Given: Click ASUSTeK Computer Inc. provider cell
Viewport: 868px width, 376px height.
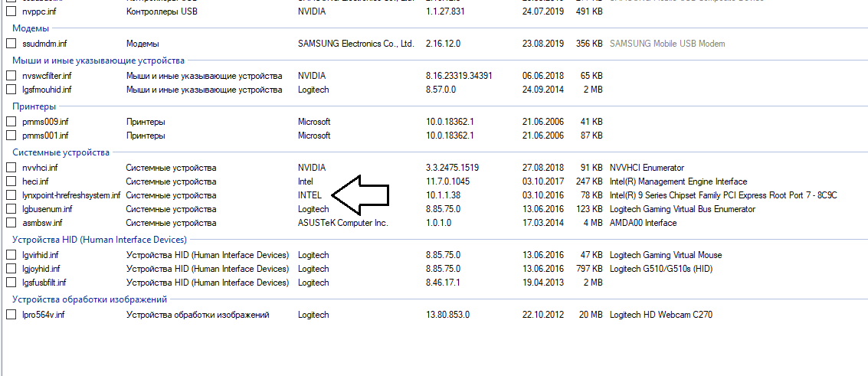Looking at the screenshot, I should pos(343,223).
